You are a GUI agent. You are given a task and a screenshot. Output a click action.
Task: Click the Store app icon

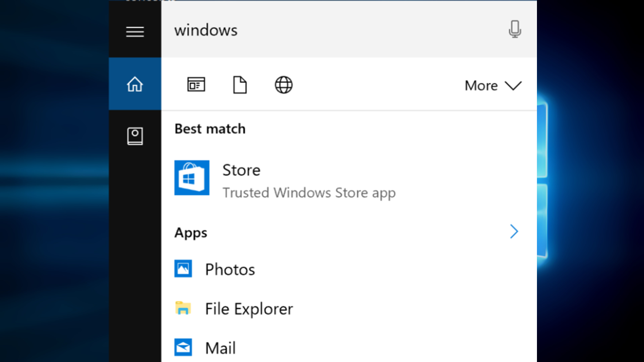[192, 178]
